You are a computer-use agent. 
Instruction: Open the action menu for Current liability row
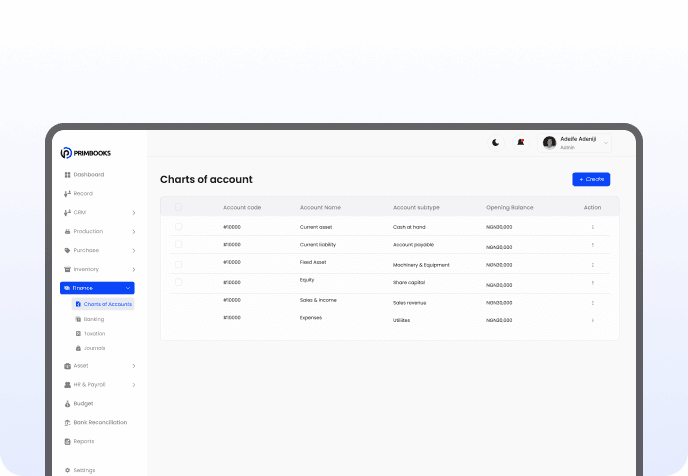pyautogui.click(x=592, y=245)
